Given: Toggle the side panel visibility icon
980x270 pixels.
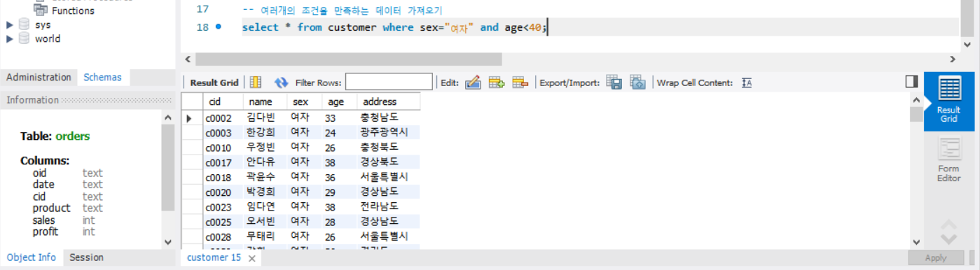Looking at the screenshot, I should (x=911, y=82).
